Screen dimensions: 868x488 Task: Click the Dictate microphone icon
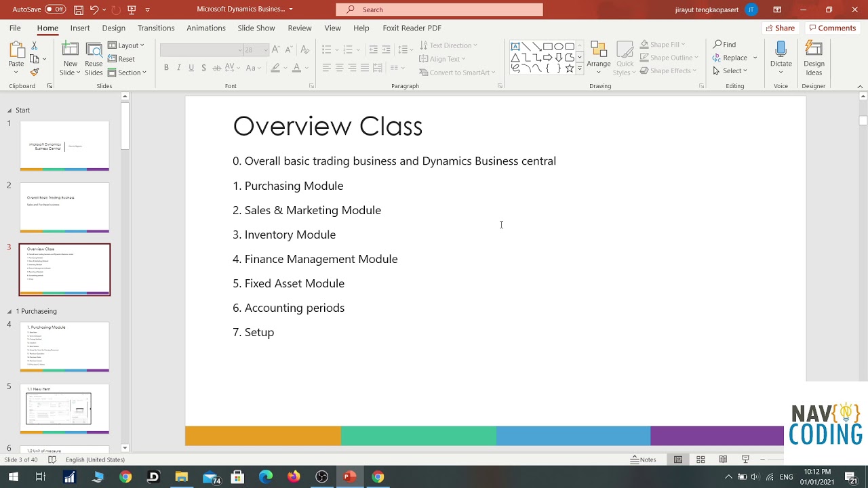pos(781,49)
